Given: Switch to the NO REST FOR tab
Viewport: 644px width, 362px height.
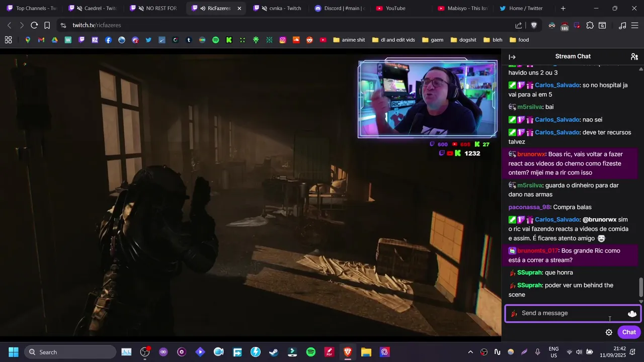Looking at the screenshot, I should [155, 8].
